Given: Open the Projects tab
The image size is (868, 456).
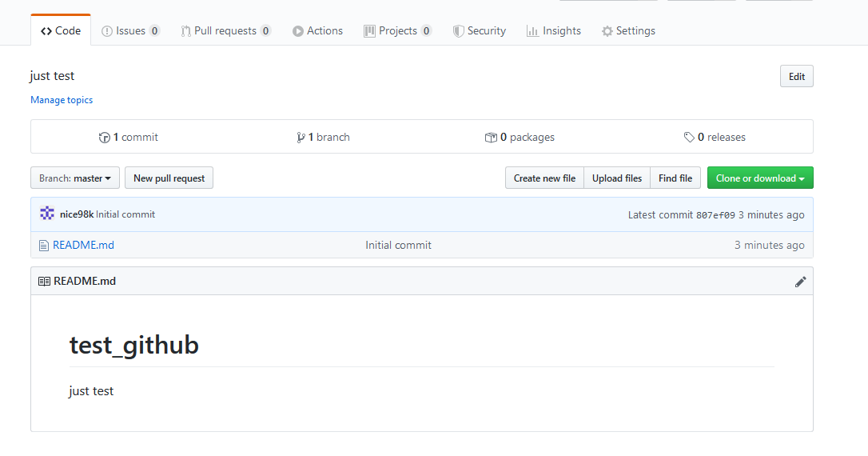Looking at the screenshot, I should tap(397, 30).
